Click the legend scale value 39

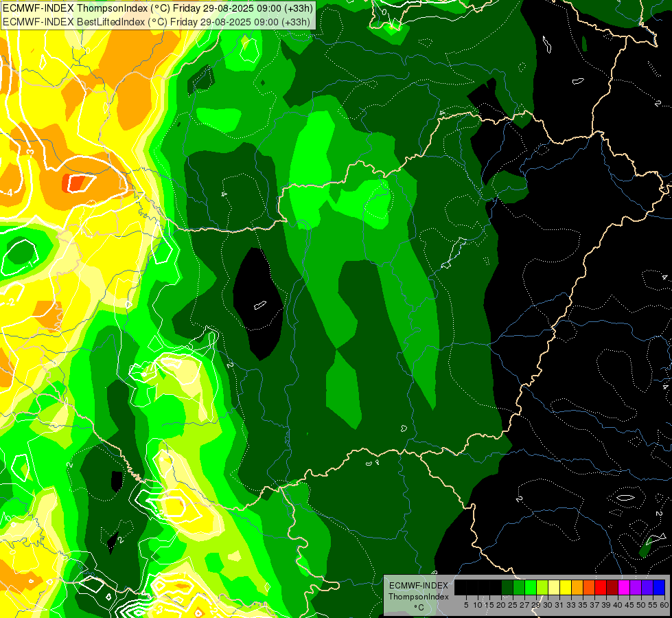tap(606, 605)
